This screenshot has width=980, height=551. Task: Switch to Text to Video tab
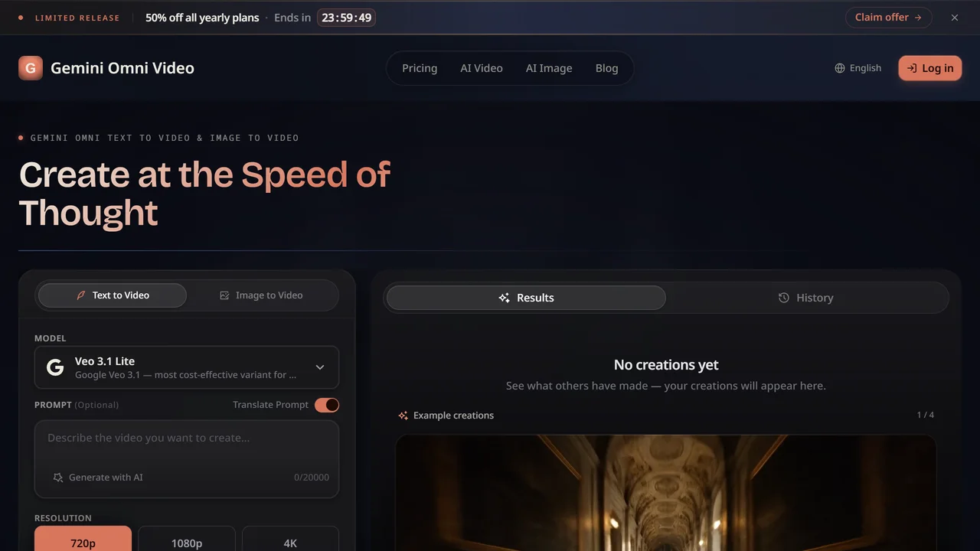pyautogui.click(x=113, y=295)
